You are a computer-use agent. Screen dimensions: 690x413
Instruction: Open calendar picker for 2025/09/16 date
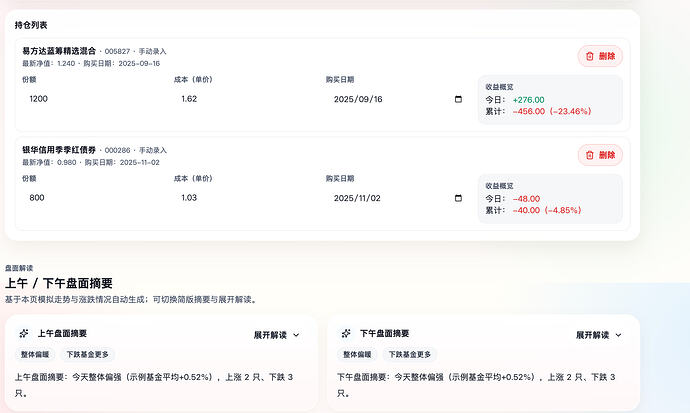click(x=458, y=99)
